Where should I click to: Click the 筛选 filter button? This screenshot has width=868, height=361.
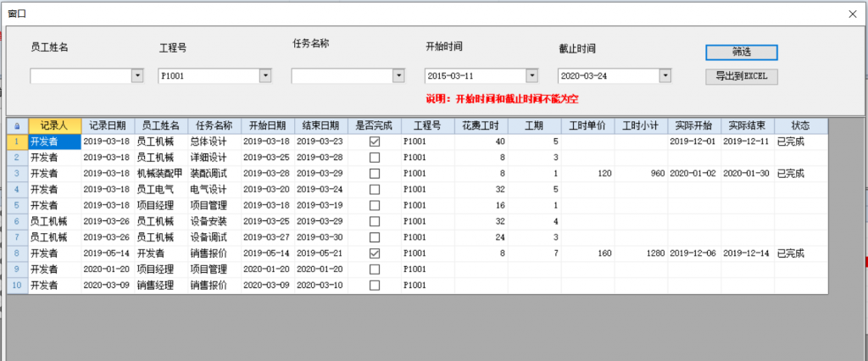tap(741, 52)
